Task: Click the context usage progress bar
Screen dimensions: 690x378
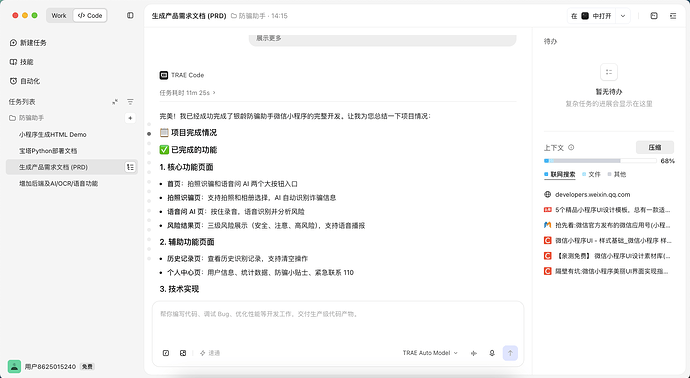Action: pyautogui.click(x=600, y=161)
